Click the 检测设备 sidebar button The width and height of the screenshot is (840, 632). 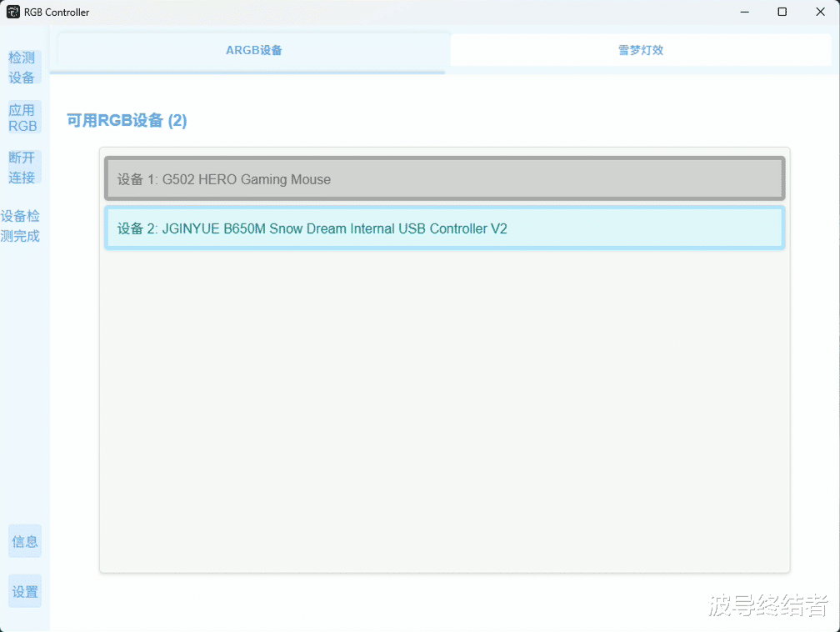[x=24, y=67]
